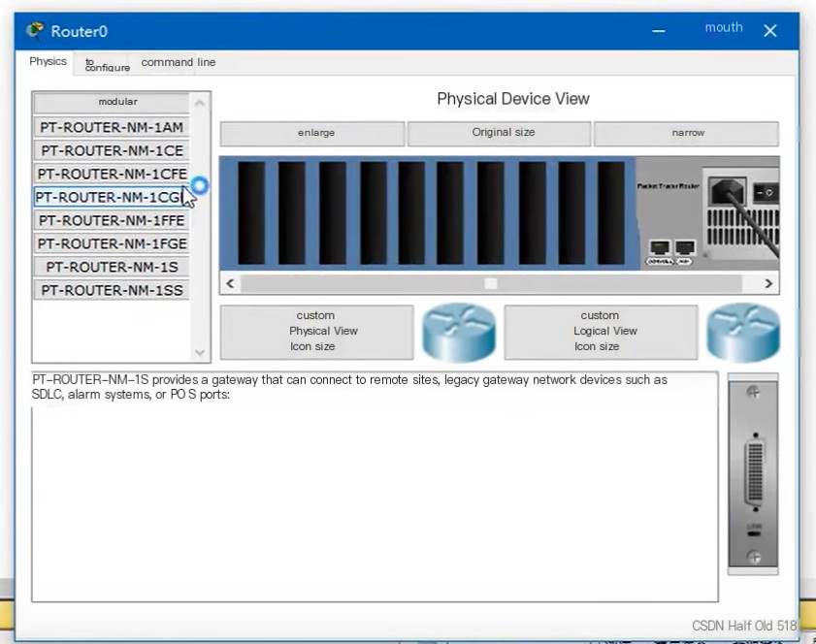Image resolution: width=816 pixels, height=644 pixels.
Task: Select the PT-ROUTER-NM-1AM module
Action: (112, 127)
